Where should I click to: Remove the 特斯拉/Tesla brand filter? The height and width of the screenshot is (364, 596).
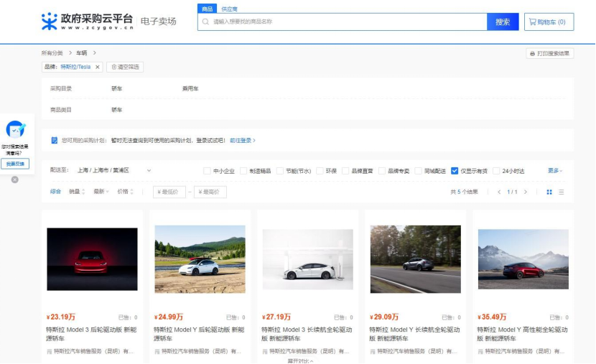tap(98, 67)
